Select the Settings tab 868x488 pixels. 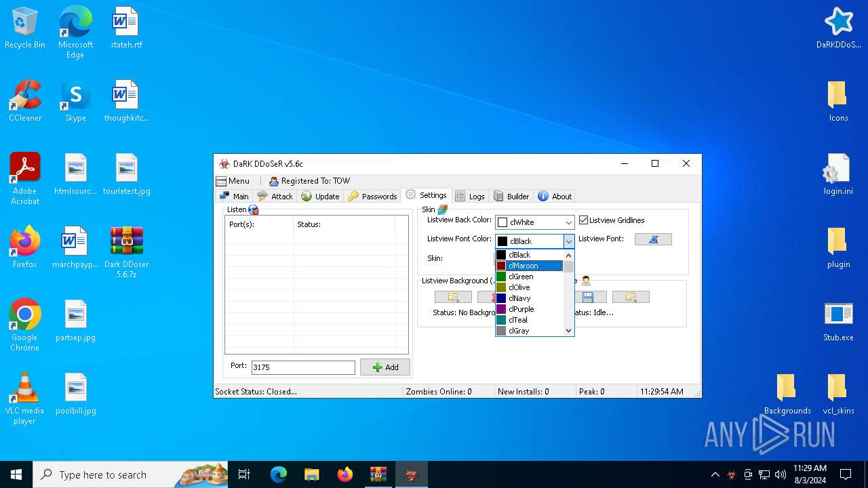pos(426,195)
